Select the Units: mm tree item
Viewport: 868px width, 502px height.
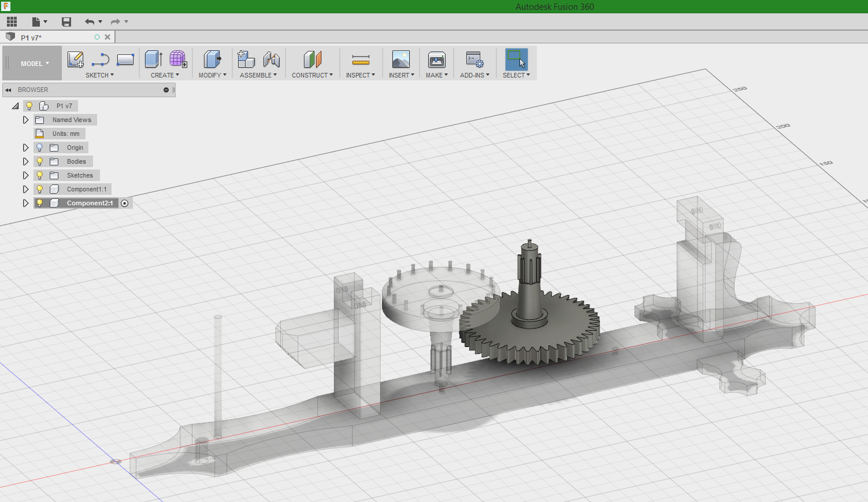tap(66, 134)
